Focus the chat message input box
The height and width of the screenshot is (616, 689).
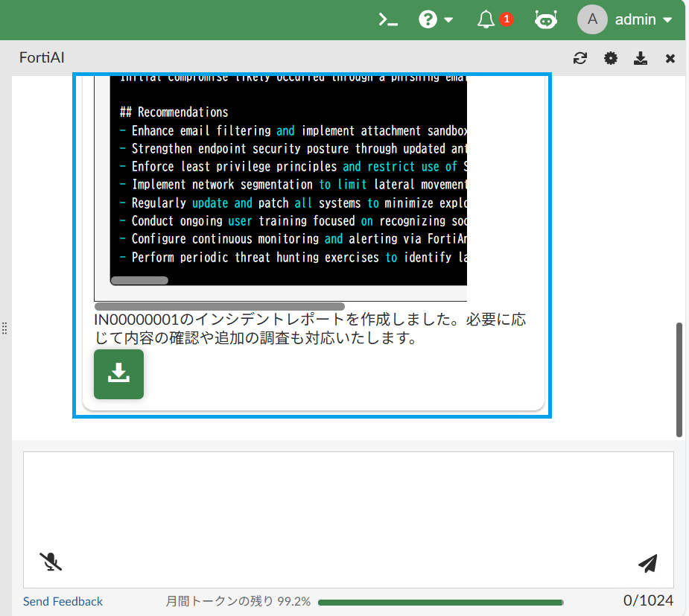[348, 499]
